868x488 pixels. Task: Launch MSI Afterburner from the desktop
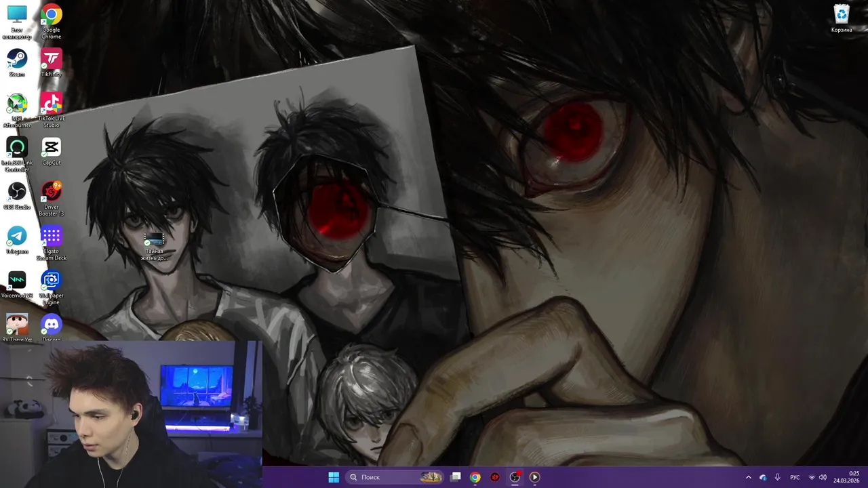click(17, 110)
